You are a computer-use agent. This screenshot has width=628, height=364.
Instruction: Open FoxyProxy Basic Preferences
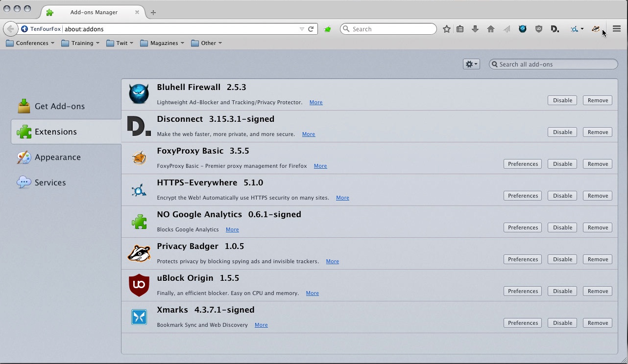point(523,164)
